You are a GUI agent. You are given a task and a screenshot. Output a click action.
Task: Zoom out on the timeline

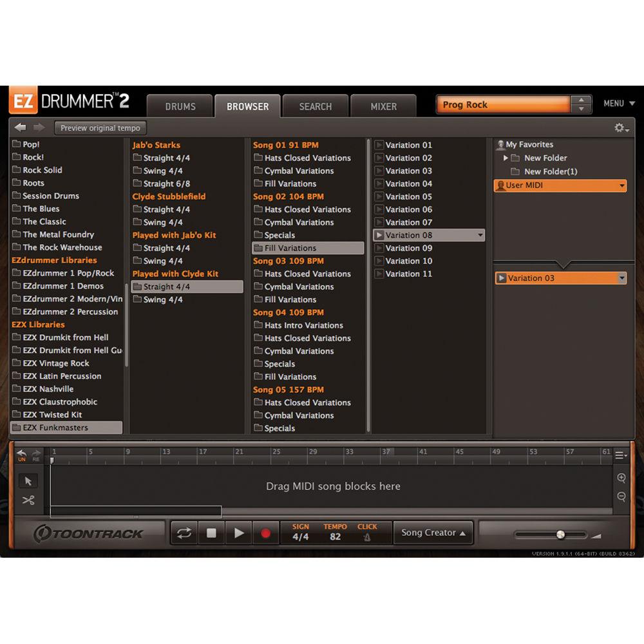tap(621, 497)
